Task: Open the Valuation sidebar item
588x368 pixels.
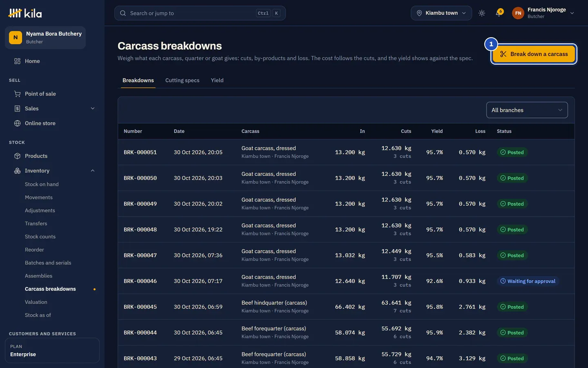Action: (36, 302)
